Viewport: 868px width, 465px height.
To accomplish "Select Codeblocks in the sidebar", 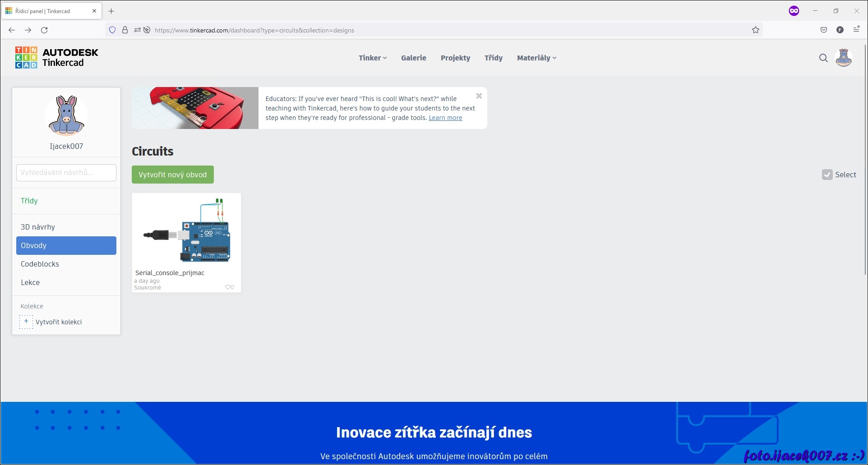I will pyautogui.click(x=40, y=264).
